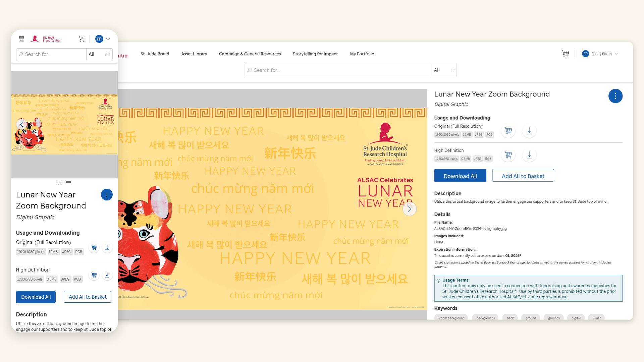Go to next image with right arrow
The height and width of the screenshot is (362, 644).
tap(409, 209)
